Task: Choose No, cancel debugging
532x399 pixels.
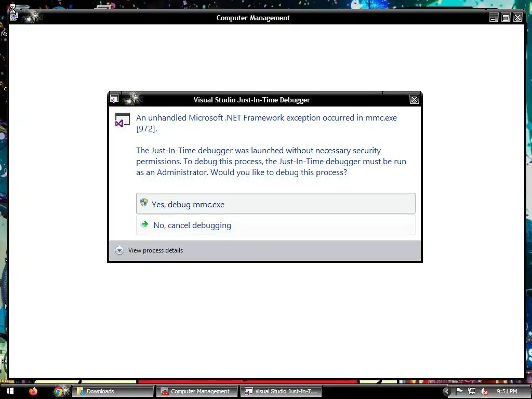Action: 275,225
